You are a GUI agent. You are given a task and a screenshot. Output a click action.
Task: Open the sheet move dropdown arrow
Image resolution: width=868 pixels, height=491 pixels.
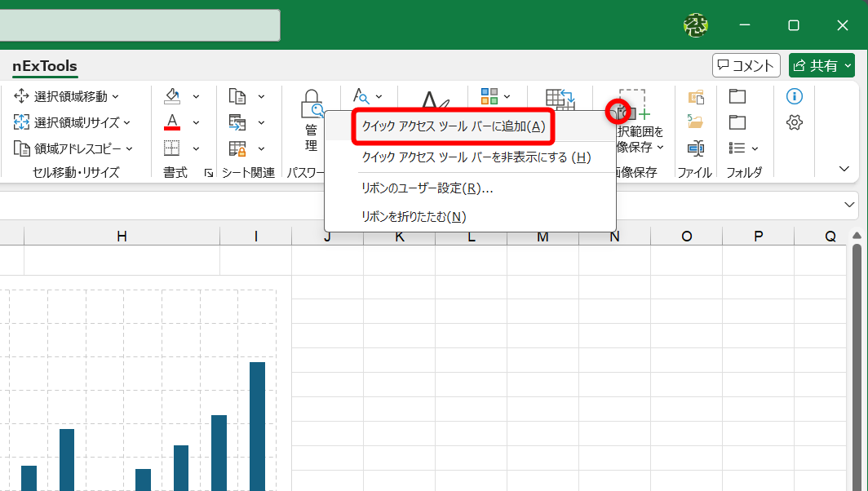click(261, 123)
